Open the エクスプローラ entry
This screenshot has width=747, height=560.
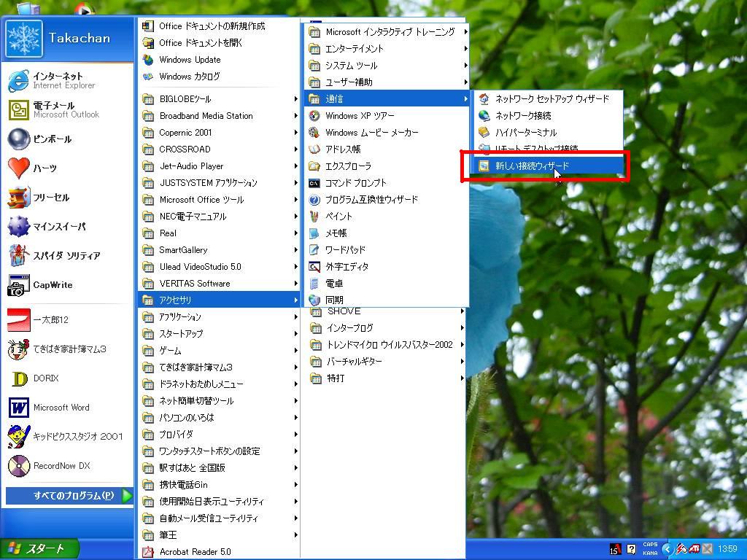[x=387, y=166]
